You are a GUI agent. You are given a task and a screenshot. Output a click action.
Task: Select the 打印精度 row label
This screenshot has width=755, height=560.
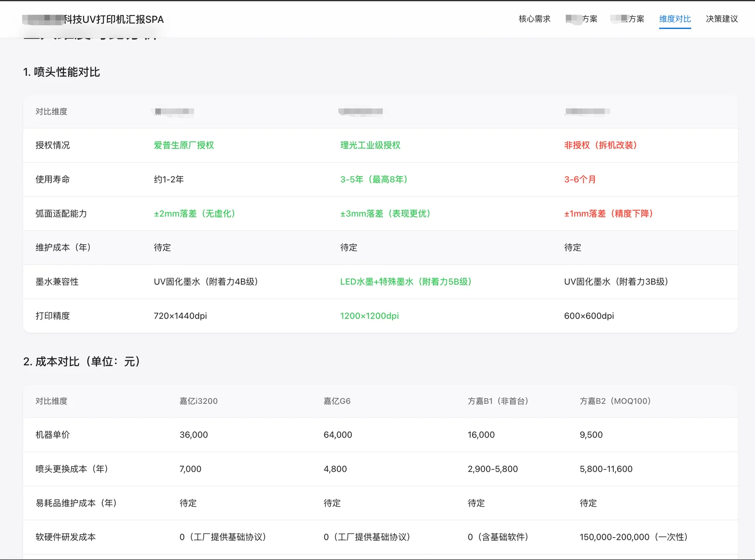[x=53, y=315]
